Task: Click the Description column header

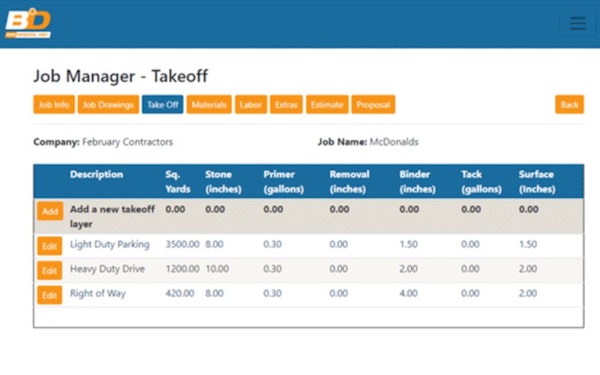Action: (x=96, y=174)
